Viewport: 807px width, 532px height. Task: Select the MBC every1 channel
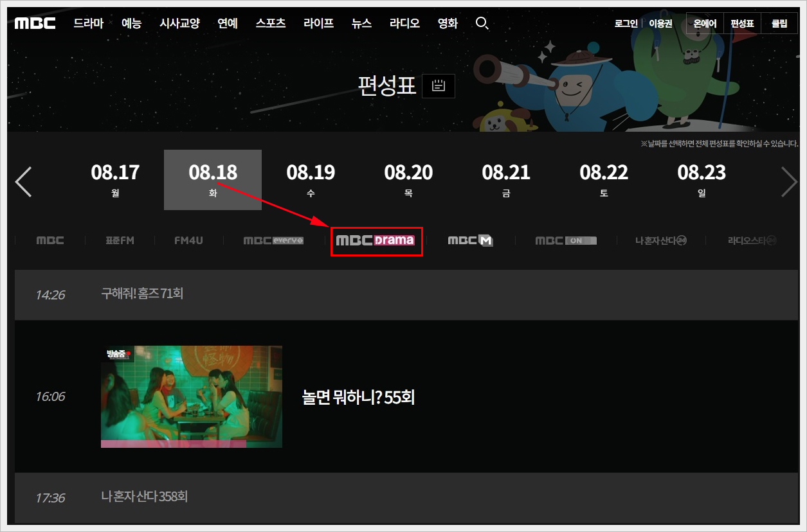tap(273, 240)
